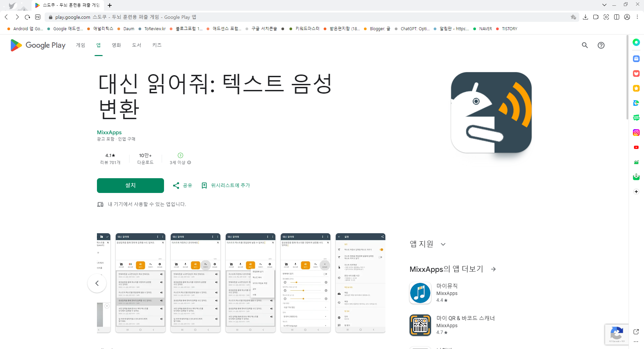Click the help question mark icon
Image resolution: width=644 pixels, height=349 pixels.
click(x=601, y=45)
